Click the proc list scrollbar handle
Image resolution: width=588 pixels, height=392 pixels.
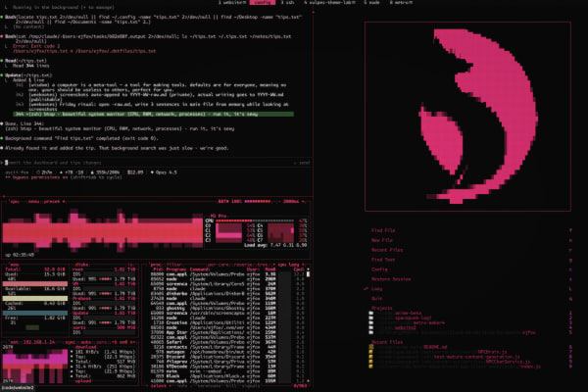point(309,274)
